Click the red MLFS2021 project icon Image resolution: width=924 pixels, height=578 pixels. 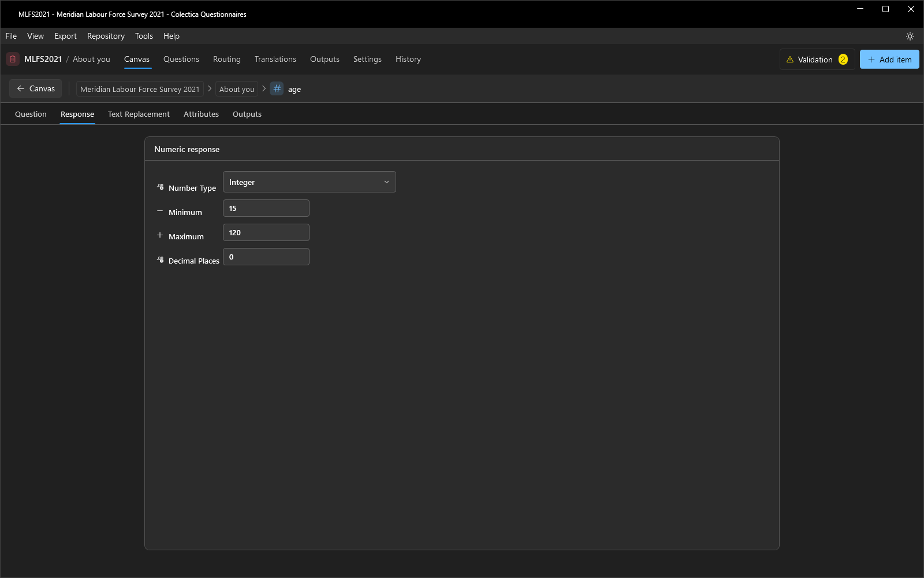[x=13, y=59]
